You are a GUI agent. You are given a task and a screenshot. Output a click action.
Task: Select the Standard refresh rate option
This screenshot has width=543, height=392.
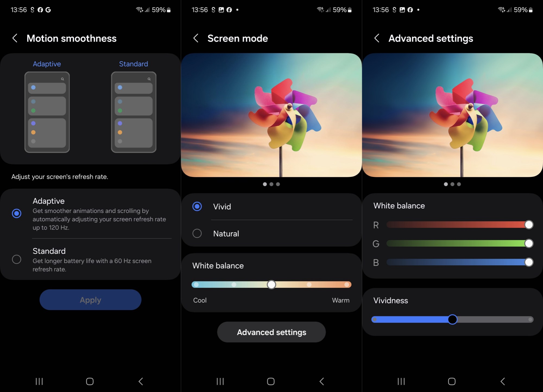pyautogui.click(x=17, y=260)
